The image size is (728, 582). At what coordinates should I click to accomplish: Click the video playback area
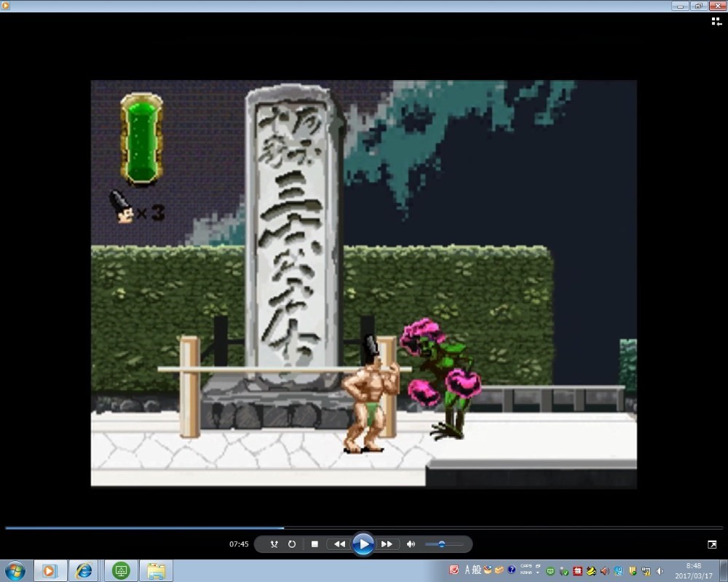pyautogui.click(x=363, y=284)
